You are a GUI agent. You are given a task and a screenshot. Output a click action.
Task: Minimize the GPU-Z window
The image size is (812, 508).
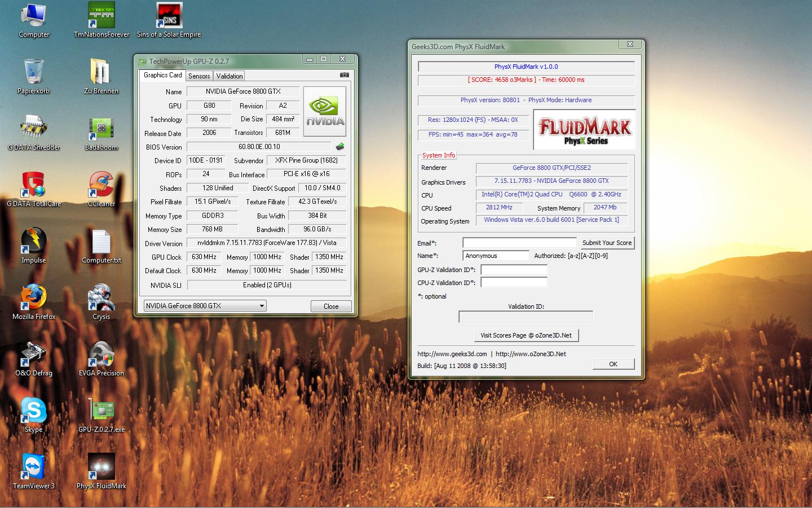tap(309, 59)
